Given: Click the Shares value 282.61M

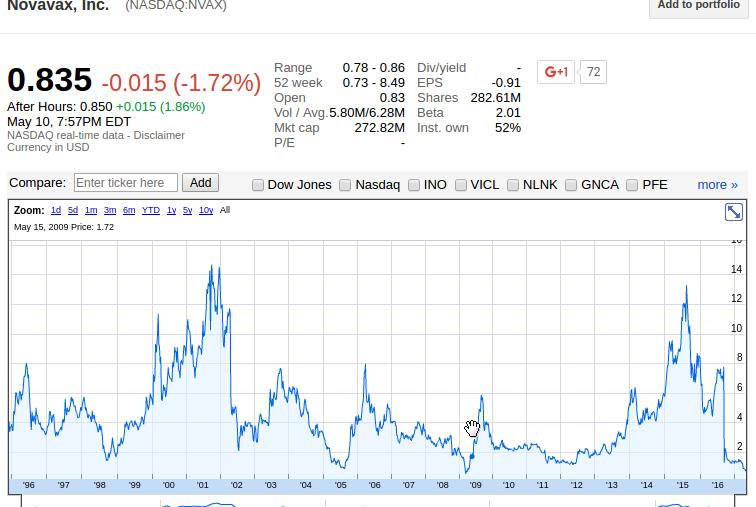Looking at the screenshot, I should [x=496, y=98].
